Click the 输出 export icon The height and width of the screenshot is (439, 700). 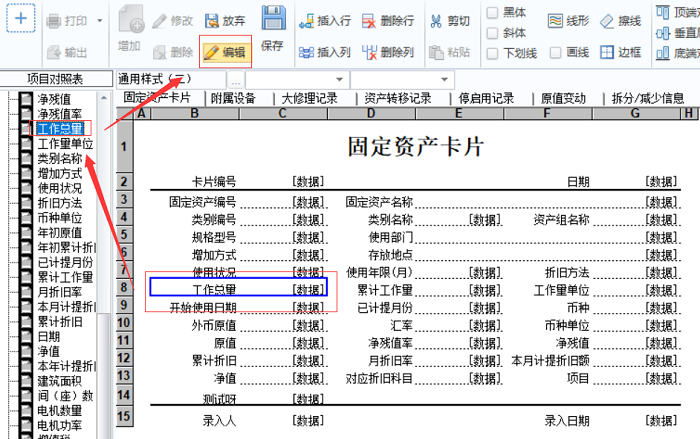[x=54, y=53]
